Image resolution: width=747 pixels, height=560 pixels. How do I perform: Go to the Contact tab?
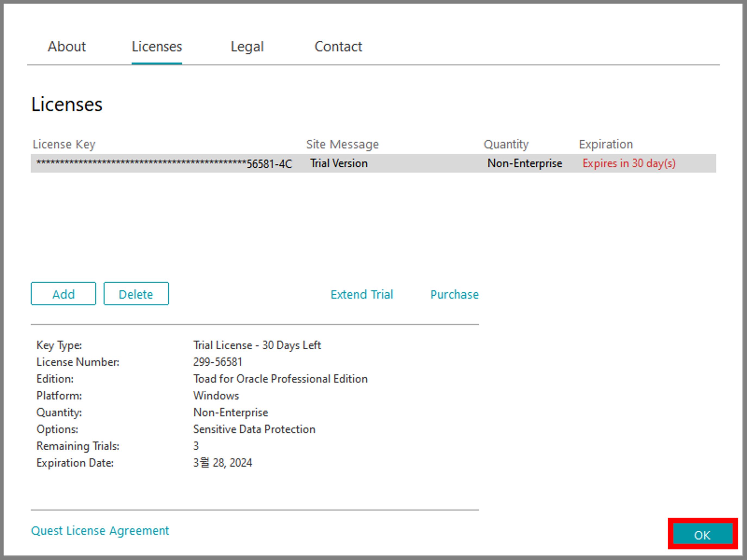pyautogui.click(x=338, y=47)
